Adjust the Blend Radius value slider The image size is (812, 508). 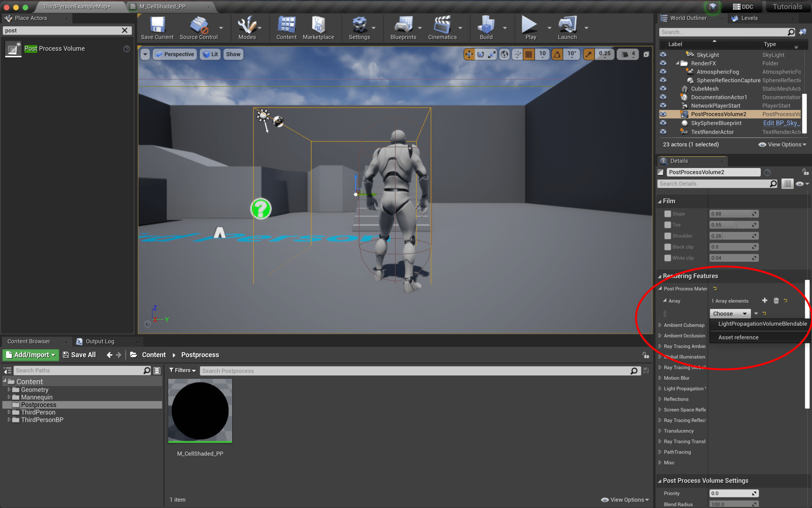point(733,504)
